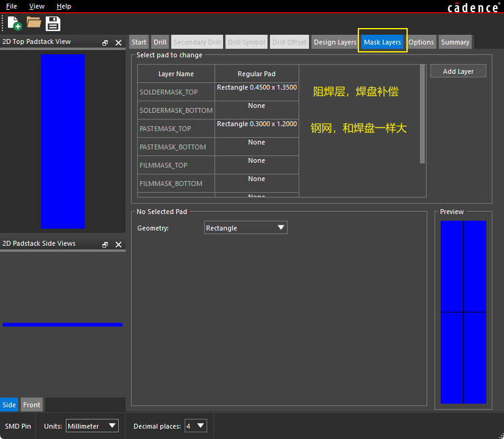Image resolution: width=504 pixels, height=439 pixels.
Task: Open the File menu
Action: pyautogui.click(x=12, y=6)
